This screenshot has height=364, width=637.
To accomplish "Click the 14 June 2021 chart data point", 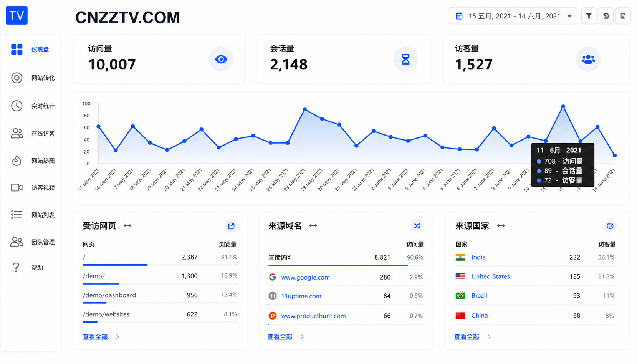I will (615, 156).
